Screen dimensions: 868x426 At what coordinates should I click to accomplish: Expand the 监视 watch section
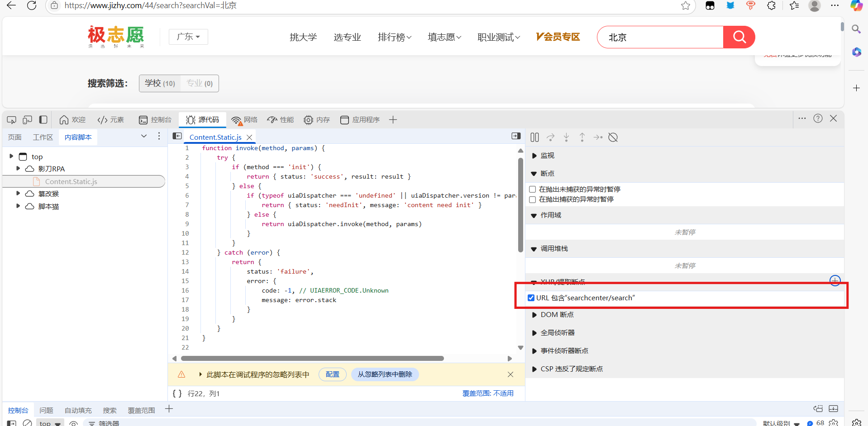point(534,156)
